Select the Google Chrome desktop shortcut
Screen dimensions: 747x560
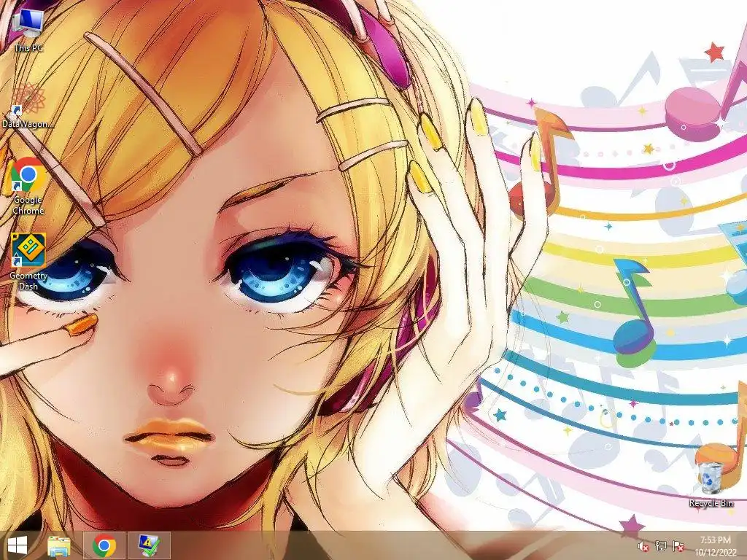click(x=28, y=186)
